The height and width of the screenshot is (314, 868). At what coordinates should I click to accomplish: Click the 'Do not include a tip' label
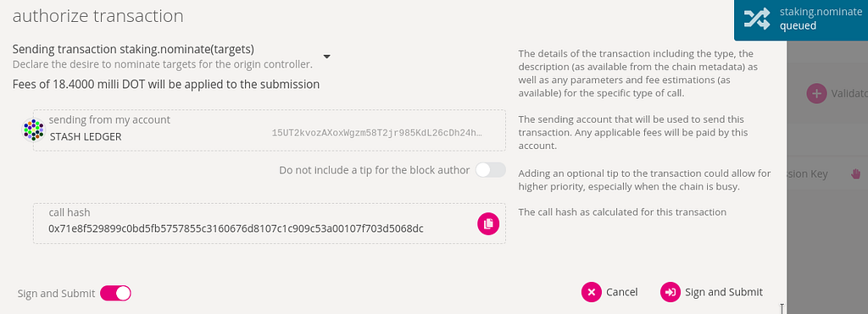(x=374, y=170)
